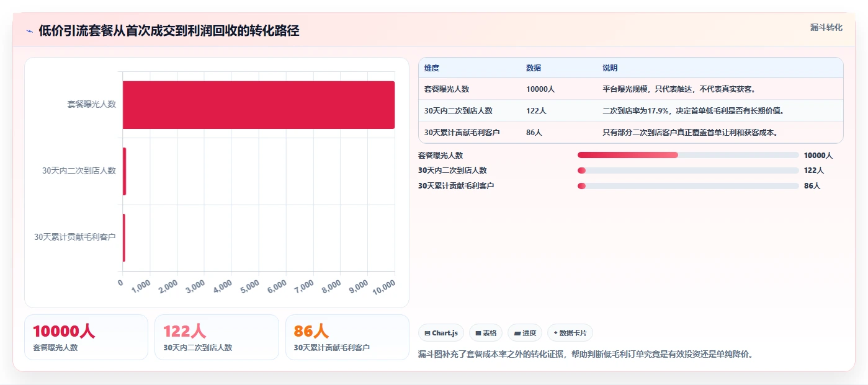Click progress list label 30天内二次到店人数
868x385 pixels.
452,170
